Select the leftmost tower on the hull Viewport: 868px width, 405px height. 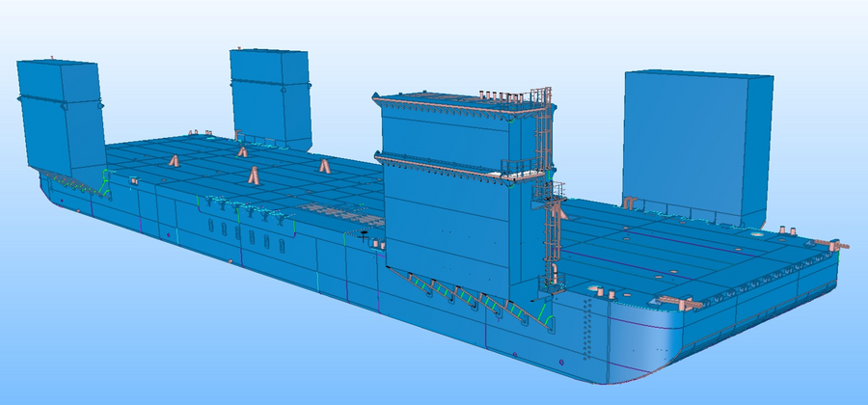point(61,119)
